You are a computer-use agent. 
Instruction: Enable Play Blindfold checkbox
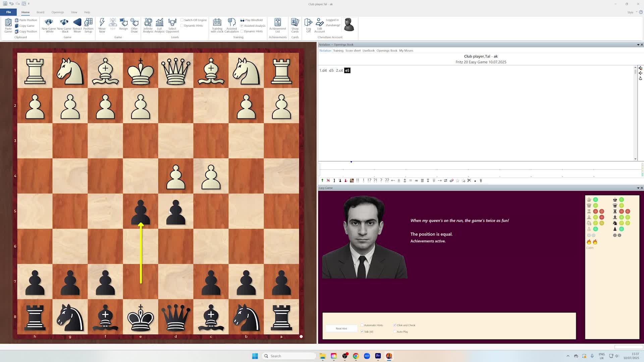click(243, 20)
